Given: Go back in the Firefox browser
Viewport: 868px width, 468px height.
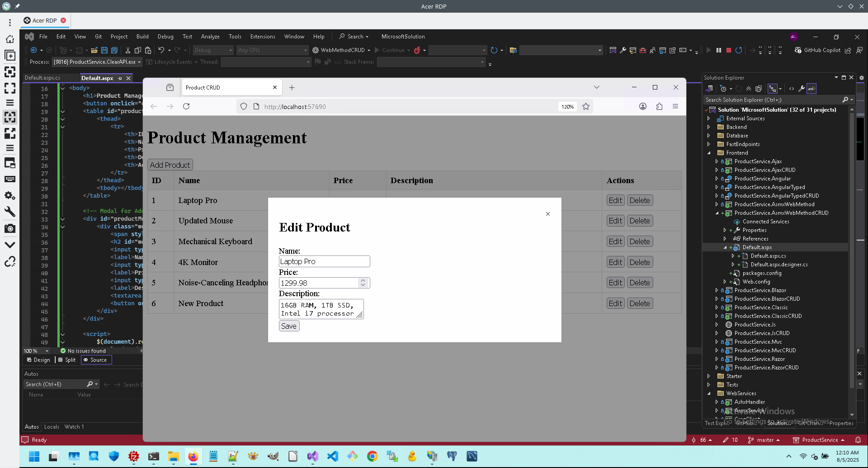Looking at the screenshot, I should point(154,106).
